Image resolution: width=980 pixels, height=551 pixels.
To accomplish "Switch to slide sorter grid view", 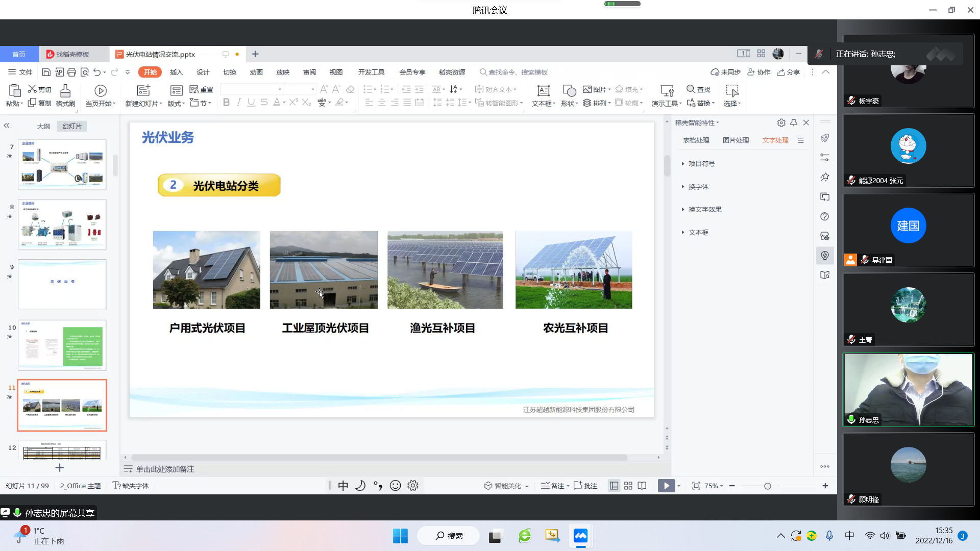I will [628, 486].
